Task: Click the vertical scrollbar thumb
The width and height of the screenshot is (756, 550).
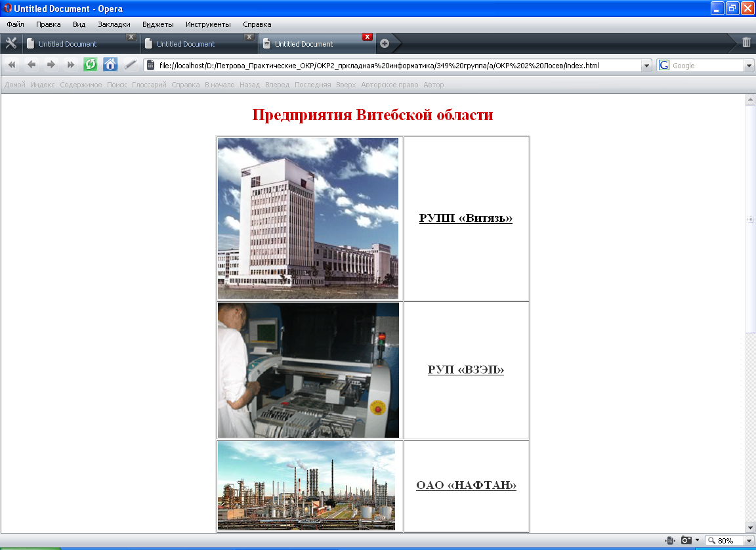Action: click(x=749, y=219)
